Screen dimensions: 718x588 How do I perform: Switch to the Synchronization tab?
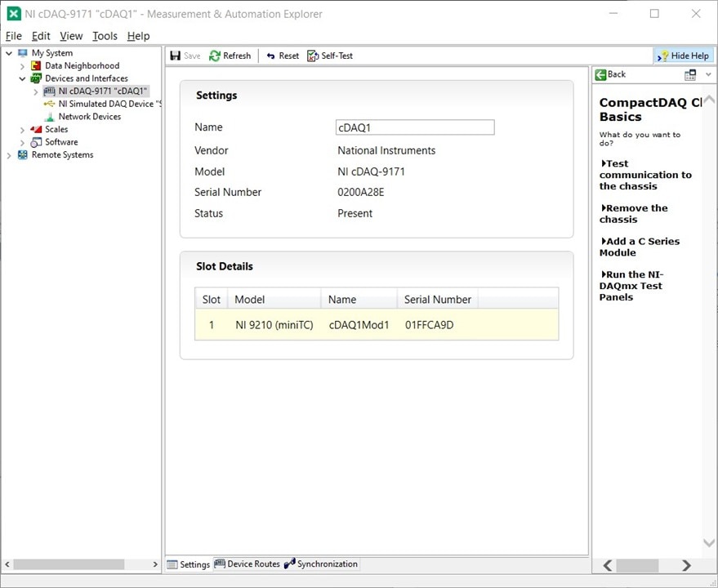pyautogui.click(x=321, y=564)
